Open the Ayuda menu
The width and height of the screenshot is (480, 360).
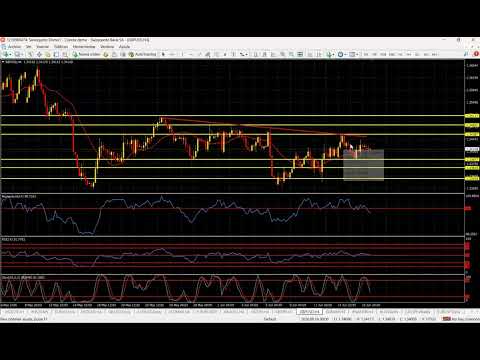[x=124, y=47]
